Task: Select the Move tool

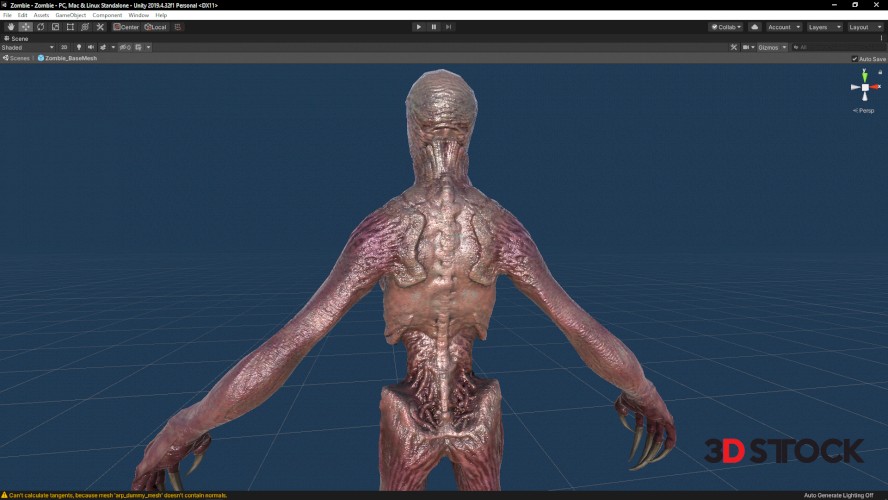Action: click(x=25, y=27)
